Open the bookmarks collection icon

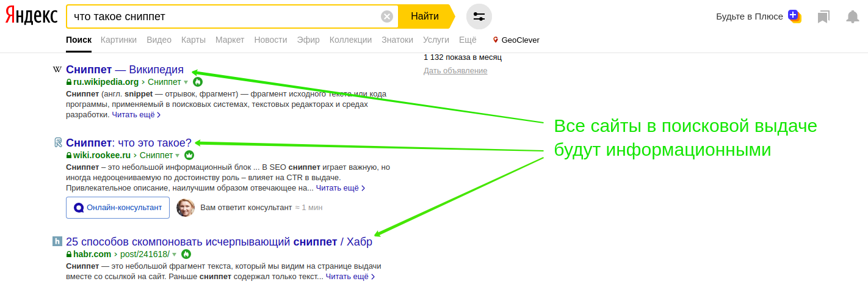[823, 16]
